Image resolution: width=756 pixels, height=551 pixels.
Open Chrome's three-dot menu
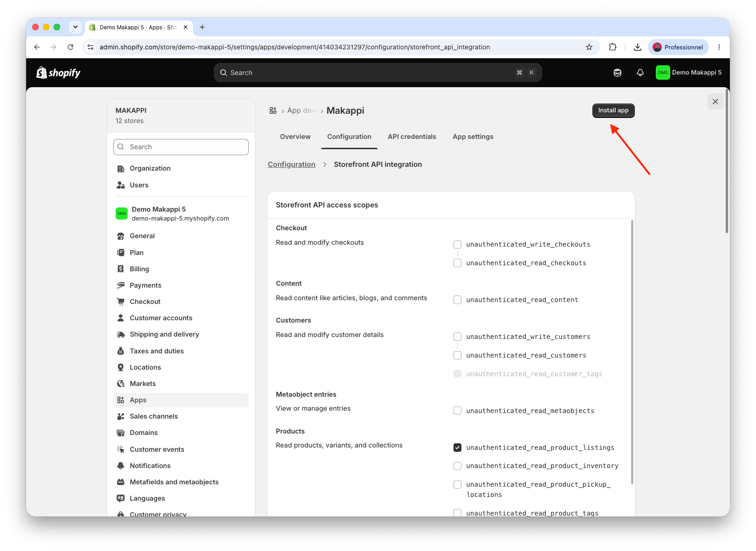[719, 47]
